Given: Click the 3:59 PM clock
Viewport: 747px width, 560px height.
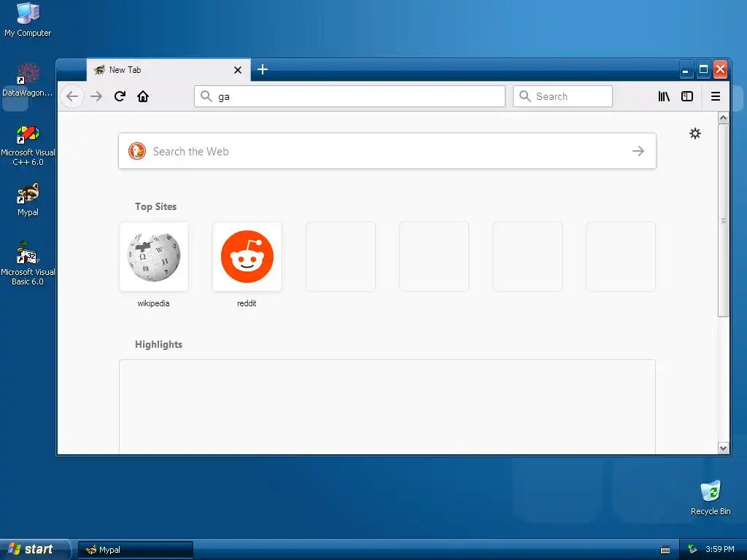Looking at the screenshot, I should pyautogui.click(x=720, y=549).
